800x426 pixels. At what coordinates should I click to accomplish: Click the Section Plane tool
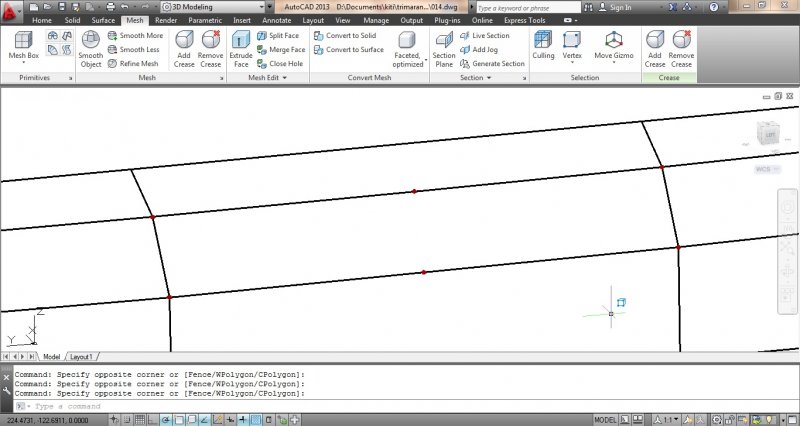[x=444, y=49]
